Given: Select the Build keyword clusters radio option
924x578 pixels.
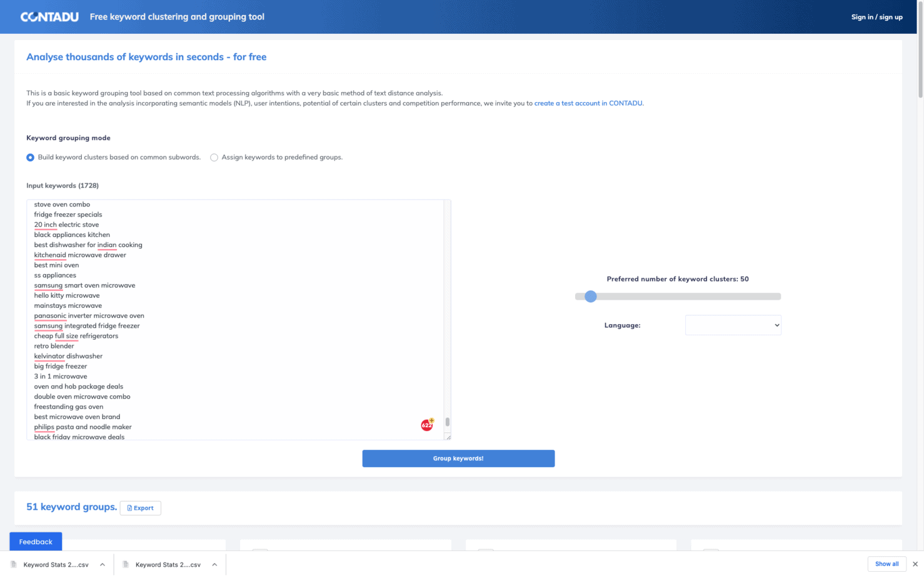Looking at the screenshot, I should (30, 158).
